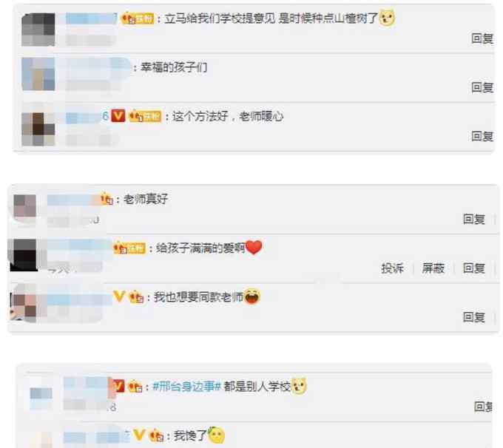Reply to the 这个方法好，老师暖心 comment
The height and width of the screenshot is (448, 503).
coord(482,136)
